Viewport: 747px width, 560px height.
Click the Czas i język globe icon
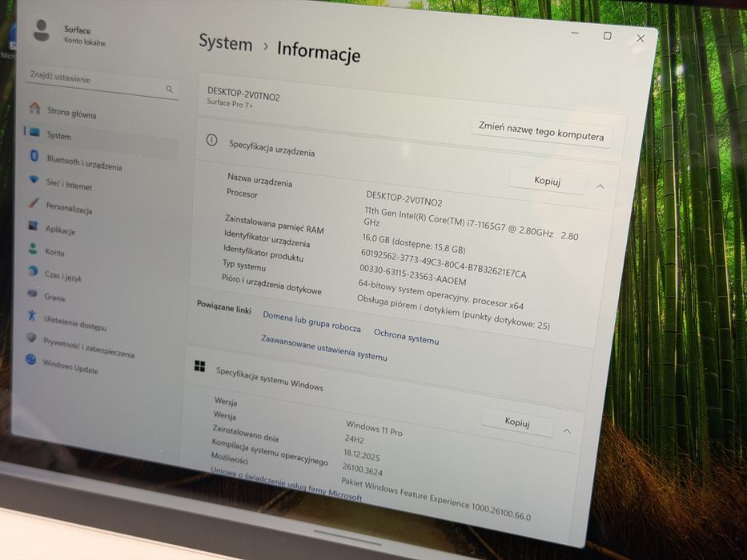pos(32,271)
